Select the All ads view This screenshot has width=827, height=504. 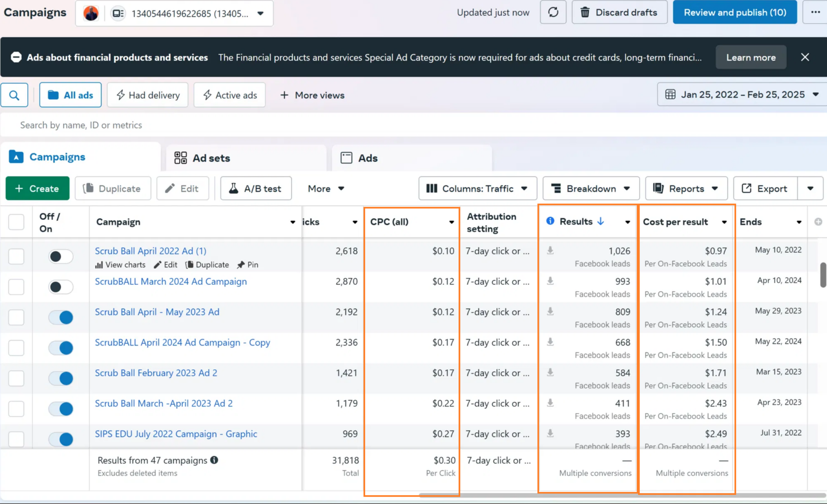[70, 95]
